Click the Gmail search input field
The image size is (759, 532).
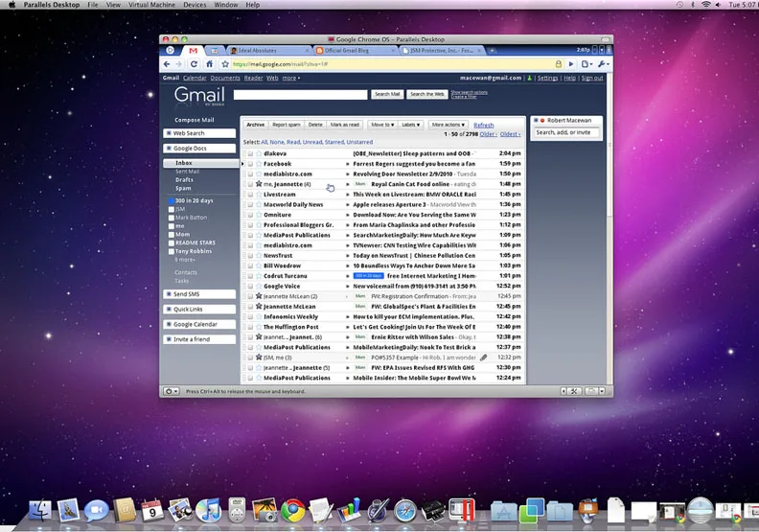pos(300,94)
